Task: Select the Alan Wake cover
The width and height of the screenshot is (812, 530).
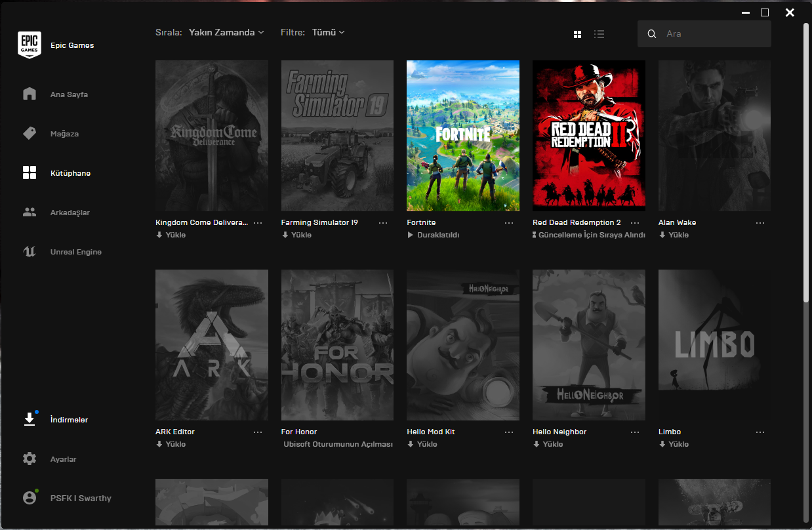Action: 714,136
